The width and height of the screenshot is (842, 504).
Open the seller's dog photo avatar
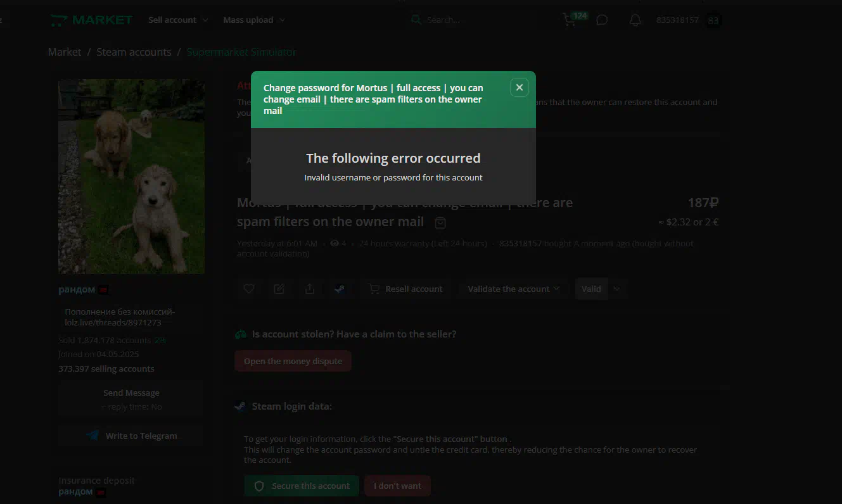[x=131, y=177]
